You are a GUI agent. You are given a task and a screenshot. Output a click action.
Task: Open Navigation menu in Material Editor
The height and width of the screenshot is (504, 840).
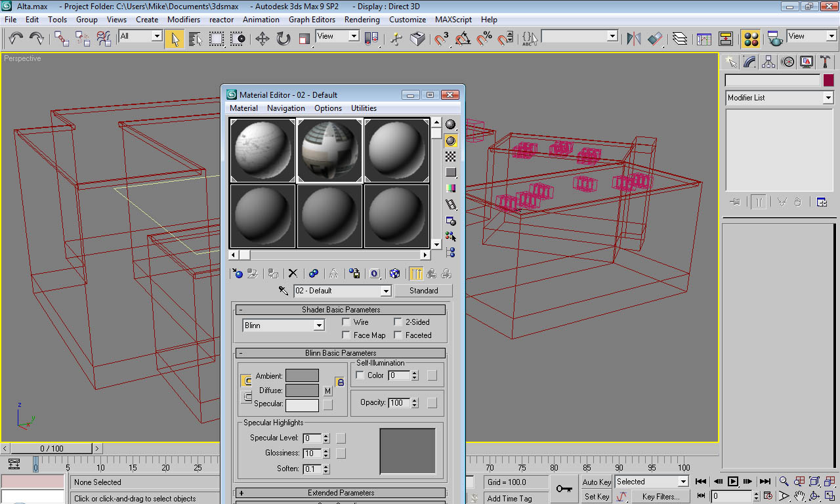pos(285,108)
